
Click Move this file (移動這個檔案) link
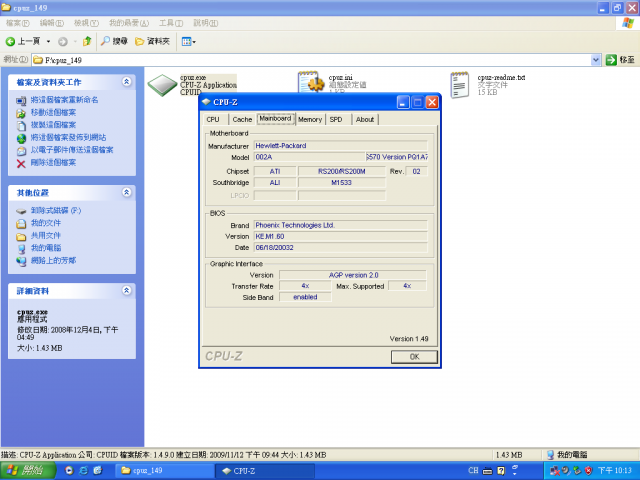pyautogui.click(x=53, y=112)
